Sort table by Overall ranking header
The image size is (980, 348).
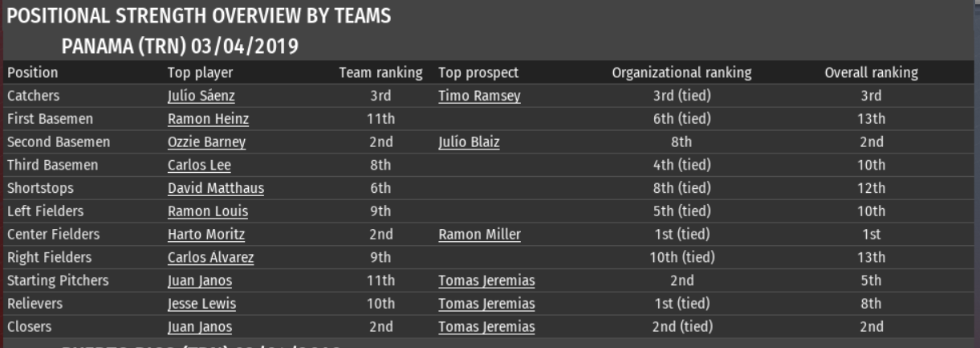click(871, 73)
